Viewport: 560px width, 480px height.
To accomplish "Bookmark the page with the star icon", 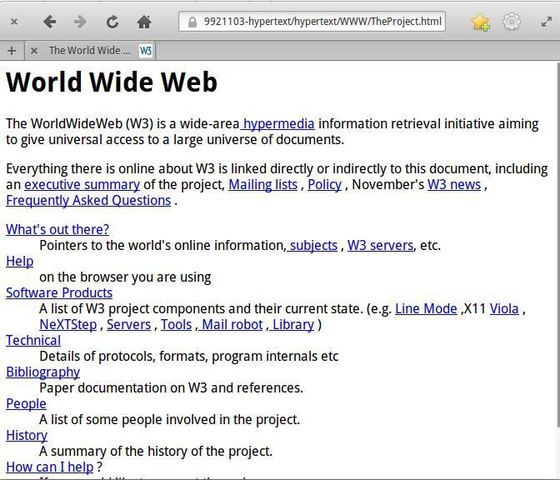I will click(480, 22).
